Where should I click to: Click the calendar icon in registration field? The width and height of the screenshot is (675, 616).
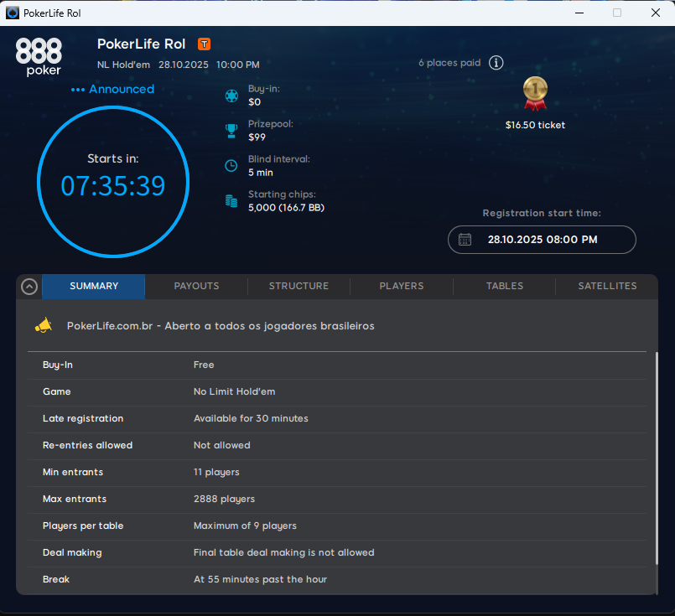[x=465, y=240]
